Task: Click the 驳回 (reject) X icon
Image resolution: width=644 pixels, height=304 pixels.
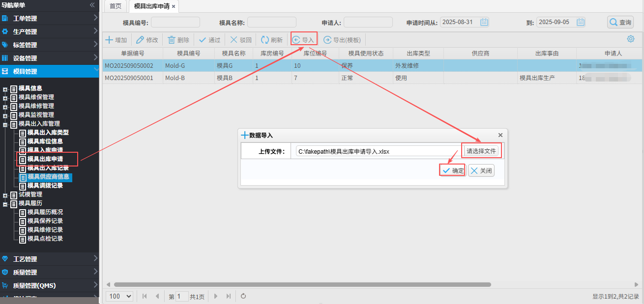Action: [x=234, y=40]
